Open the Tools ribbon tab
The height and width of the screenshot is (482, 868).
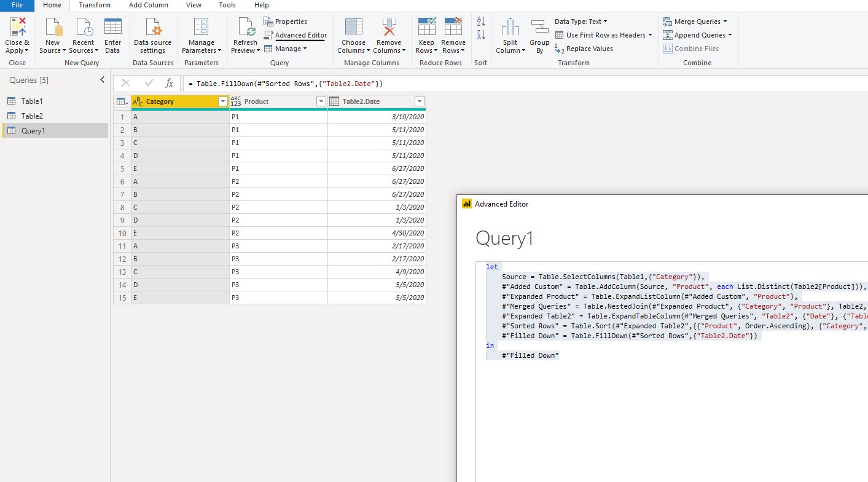pyautogui.click(x=227, y=5)
